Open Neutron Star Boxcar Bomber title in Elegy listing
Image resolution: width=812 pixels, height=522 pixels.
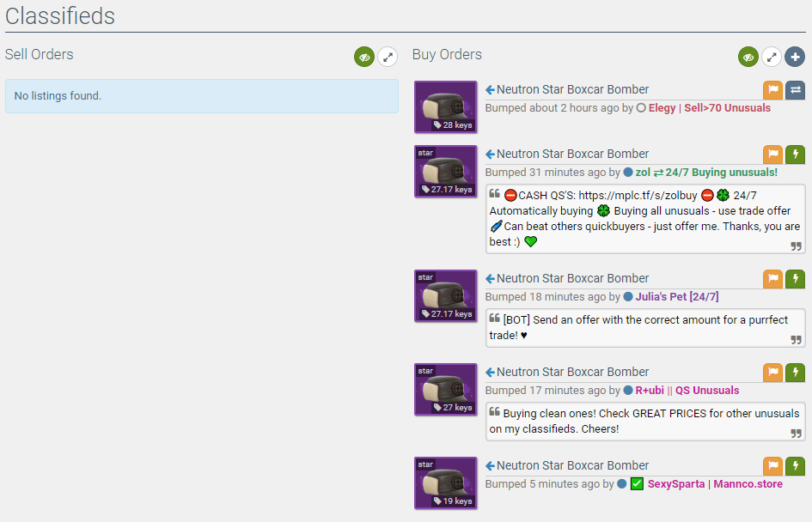pyautogui.click(x=572, y=89)
